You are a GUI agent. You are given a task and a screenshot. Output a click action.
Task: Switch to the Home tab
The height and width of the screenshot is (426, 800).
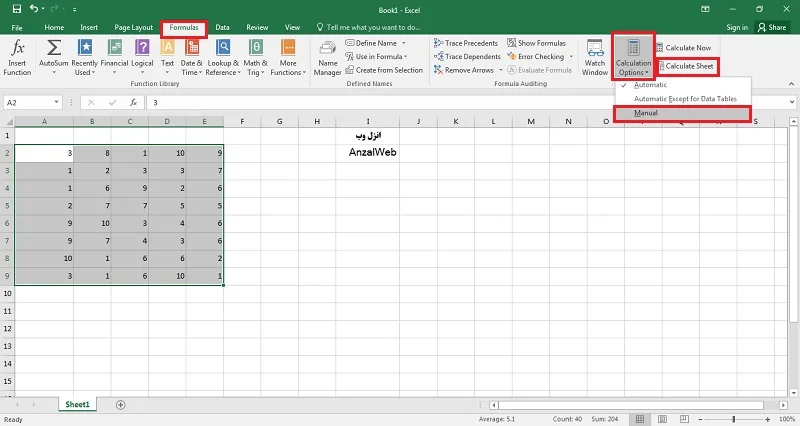54,28
